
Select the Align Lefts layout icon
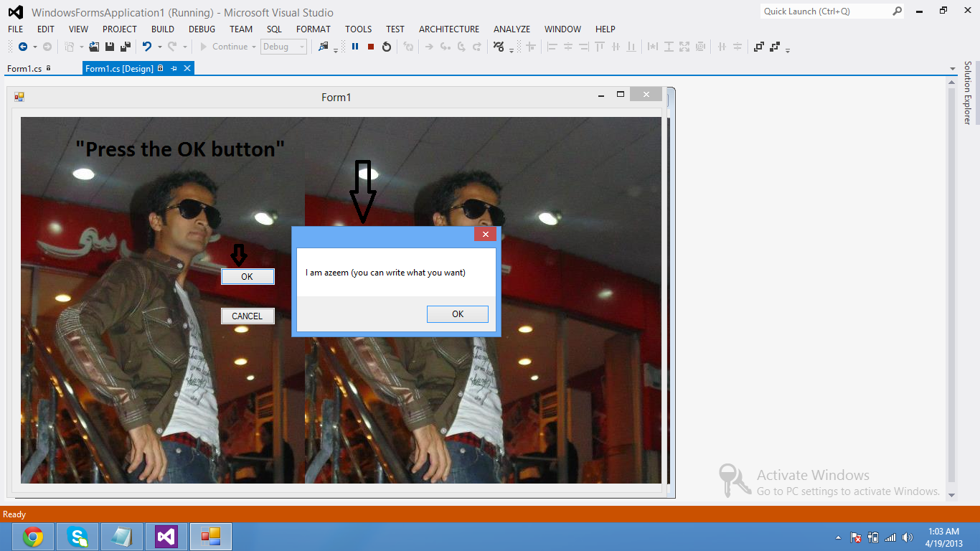point(552,46)
